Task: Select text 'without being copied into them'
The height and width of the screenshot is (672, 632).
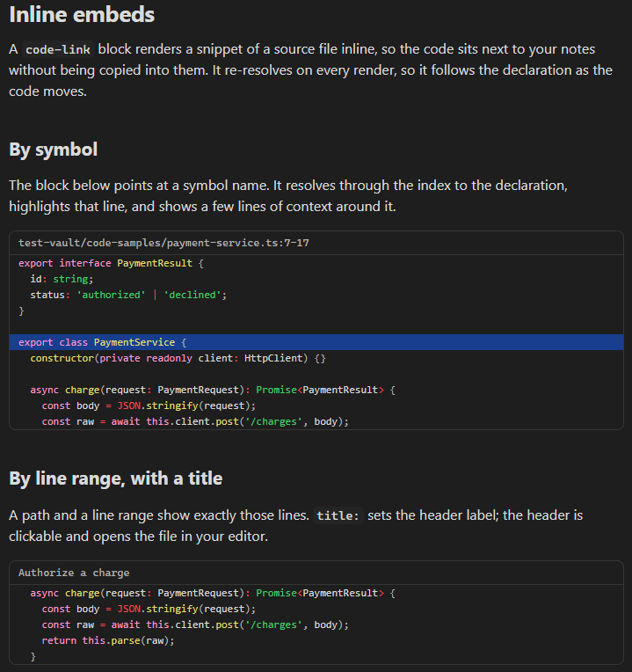Action: point(108,70)
